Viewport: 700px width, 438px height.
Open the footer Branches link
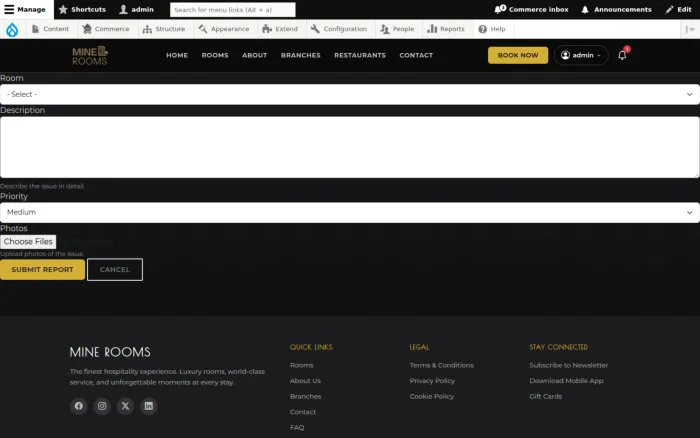305,396
